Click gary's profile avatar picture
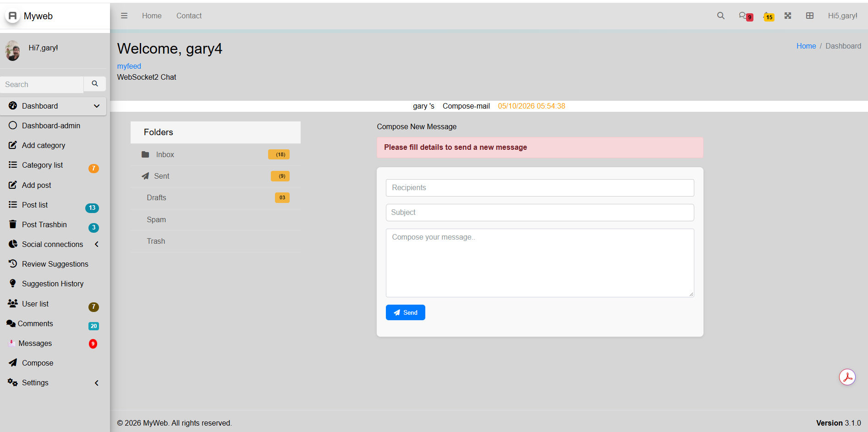 13,50
